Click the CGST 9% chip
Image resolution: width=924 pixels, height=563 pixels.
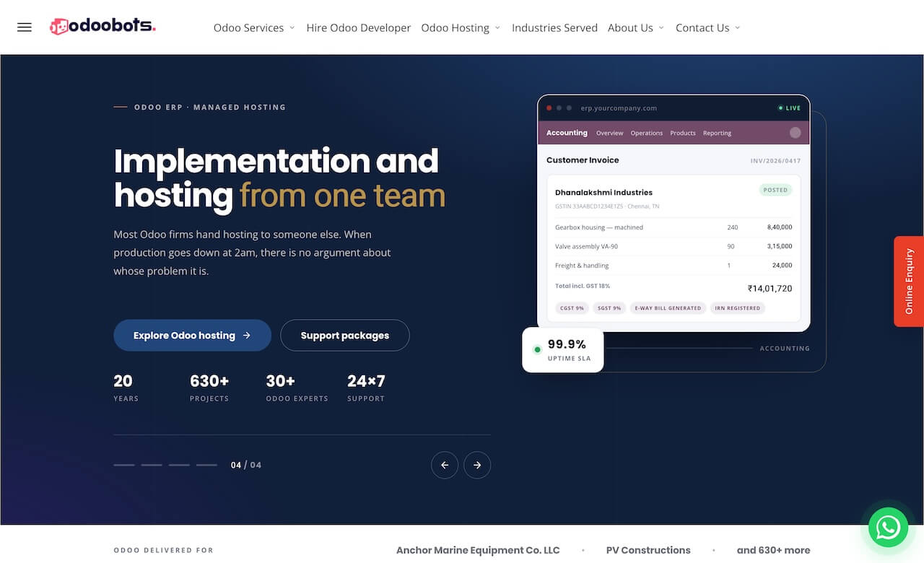point(572,308)
